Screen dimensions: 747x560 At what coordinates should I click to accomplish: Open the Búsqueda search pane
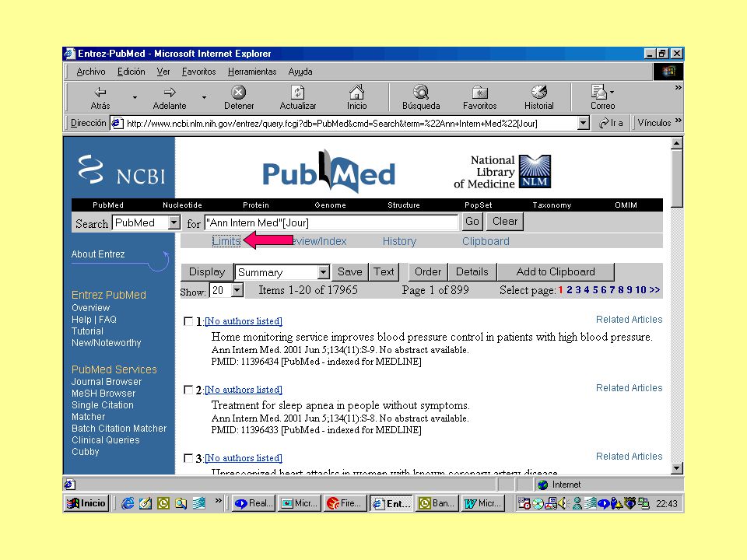[x=421, y=98]
